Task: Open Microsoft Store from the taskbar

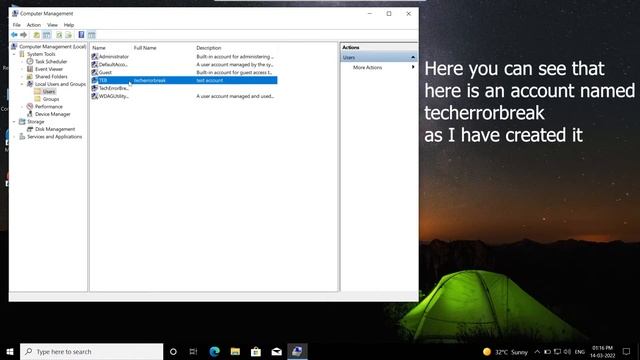Action: point(256,351)
